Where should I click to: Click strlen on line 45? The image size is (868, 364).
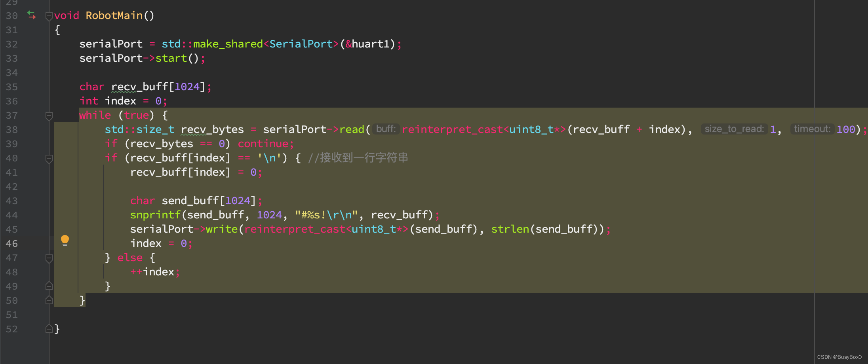click(510, 229)
